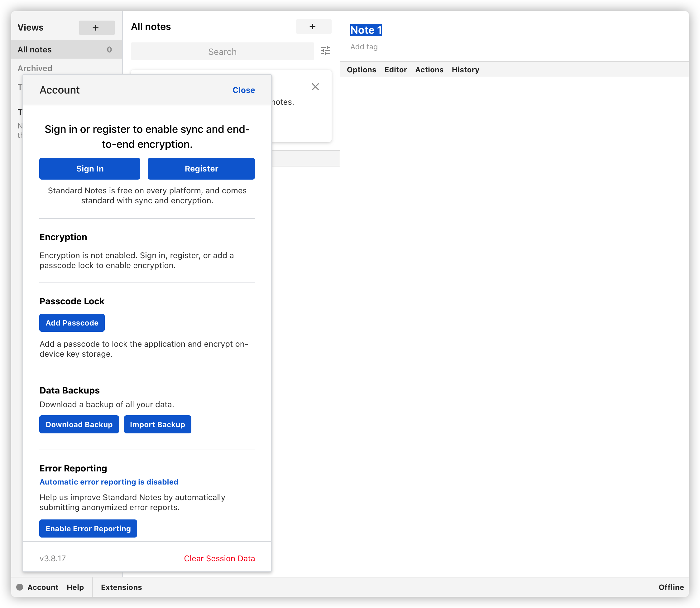Click the plus icon beside Views

(x=96, y=27)
